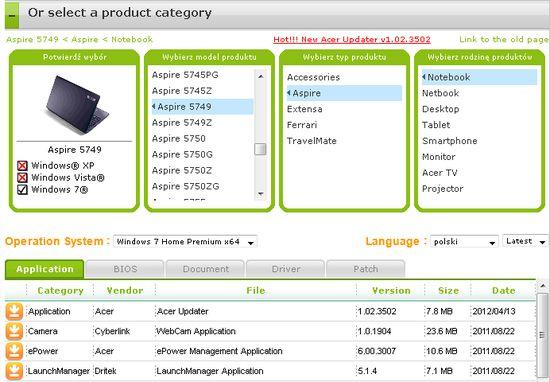The height and width of the screenshot is (382, 550).
Task: Switch to the Driver tab
Action: (x=286, y=269)
